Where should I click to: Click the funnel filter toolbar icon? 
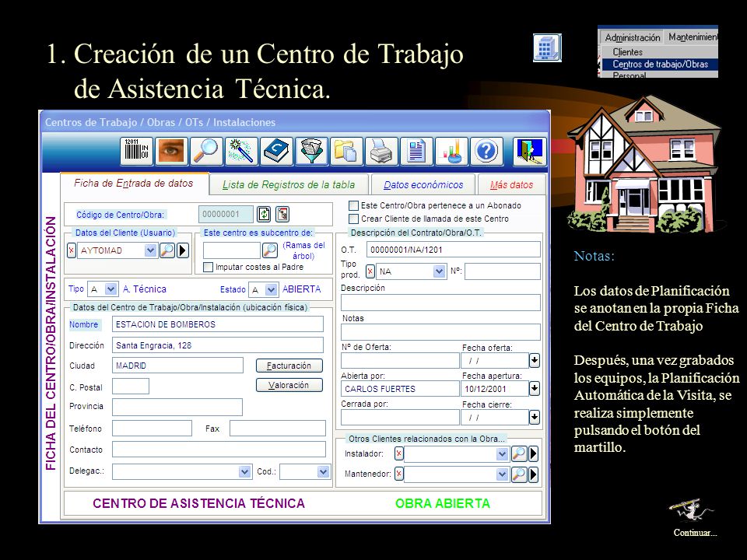point(311,152)
